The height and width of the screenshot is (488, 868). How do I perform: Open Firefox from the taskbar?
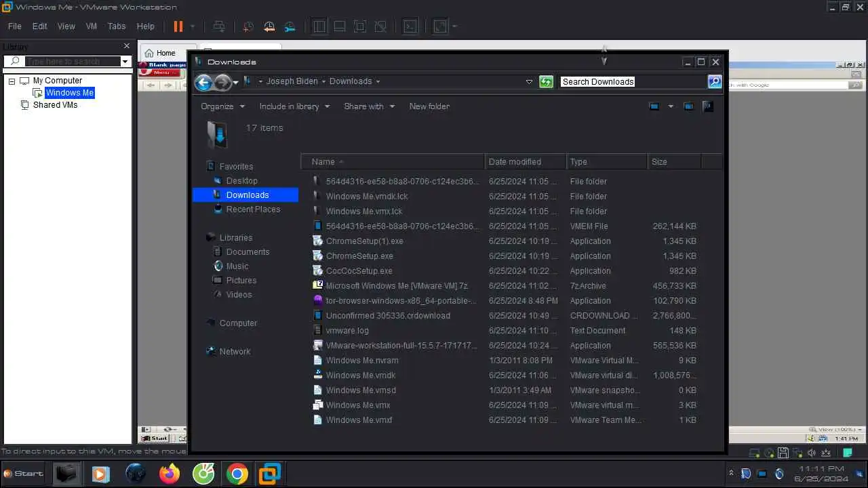pyautogui.click(x=170, y=474)
